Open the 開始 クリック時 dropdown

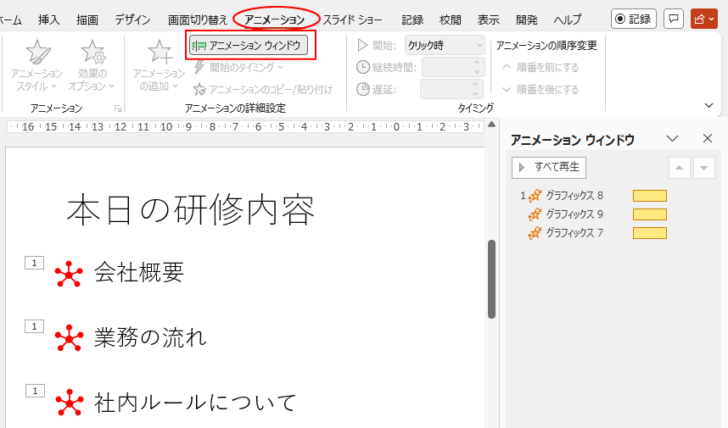click(446, 45)
